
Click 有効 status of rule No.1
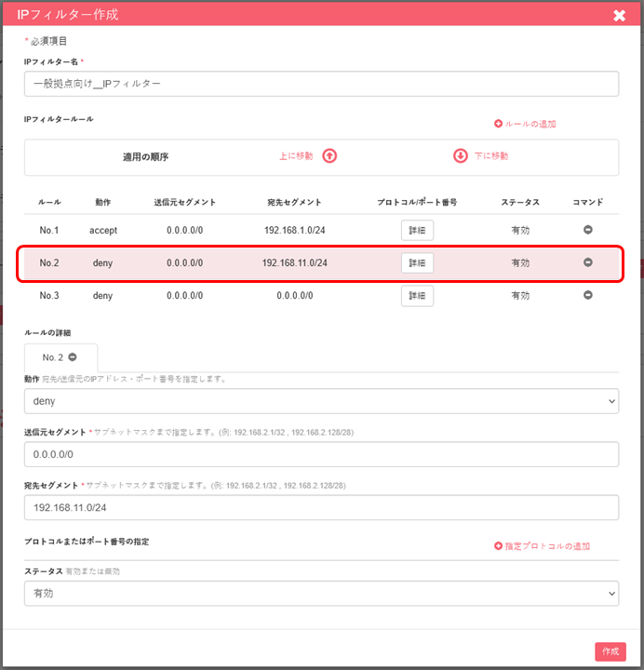520,231
